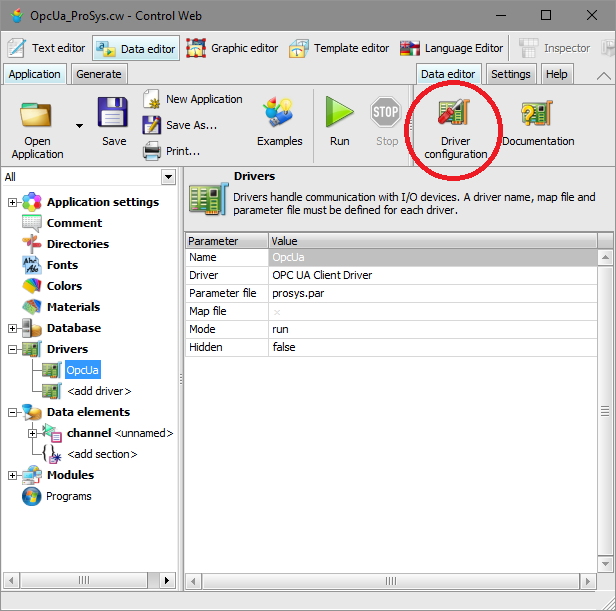Click the tree panel left scroll arrow
The height and width of the screenshot is (611, 616).
[x=11, y=580]
